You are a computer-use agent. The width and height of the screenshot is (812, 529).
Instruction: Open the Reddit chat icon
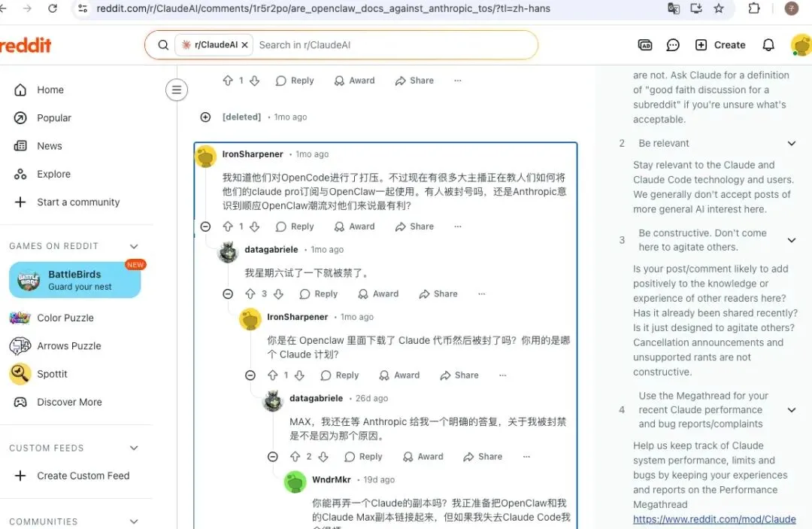pos(673,45)
